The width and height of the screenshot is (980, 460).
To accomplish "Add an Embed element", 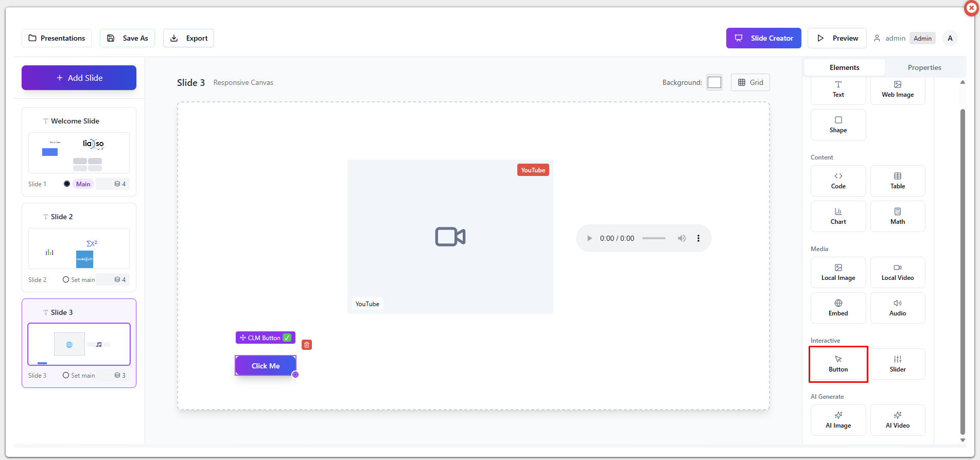I will pyautogui.click(x=838, y=308).
